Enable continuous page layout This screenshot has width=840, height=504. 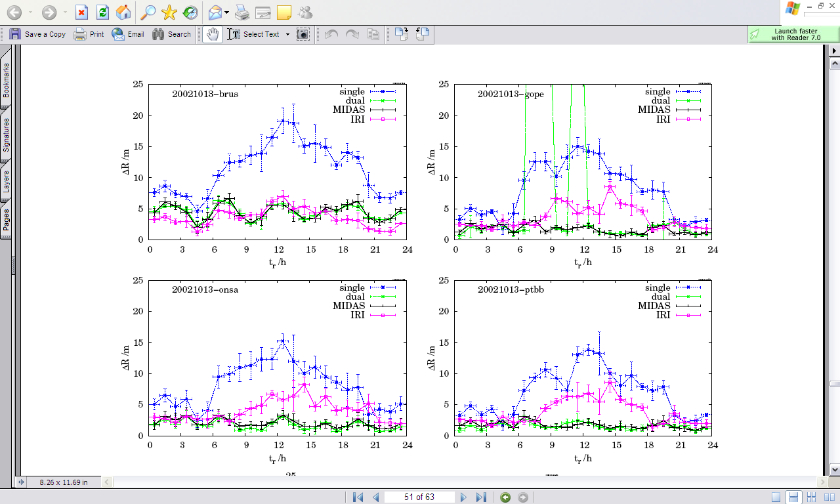pos(793,497)
